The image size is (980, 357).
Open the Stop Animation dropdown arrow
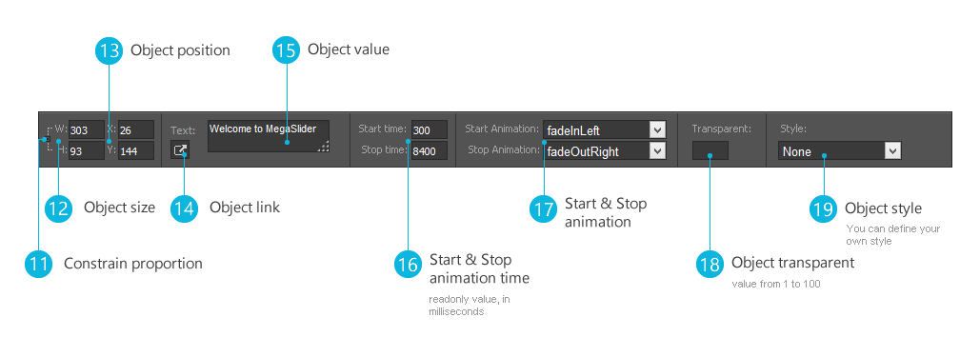pos(657,150)
